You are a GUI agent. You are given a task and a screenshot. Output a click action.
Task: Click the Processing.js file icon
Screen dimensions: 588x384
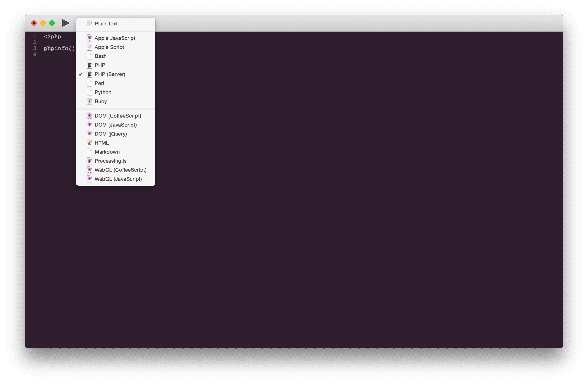(89, 161)
